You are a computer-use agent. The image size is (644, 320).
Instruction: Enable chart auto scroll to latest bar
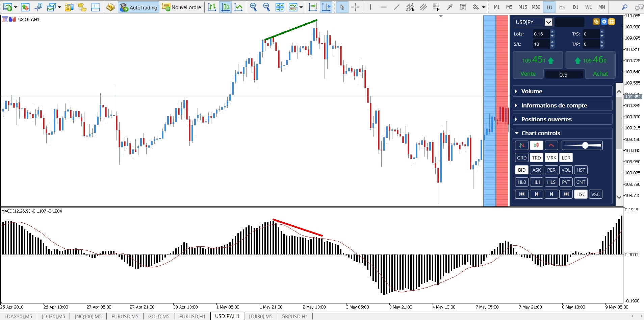(313, 7)
